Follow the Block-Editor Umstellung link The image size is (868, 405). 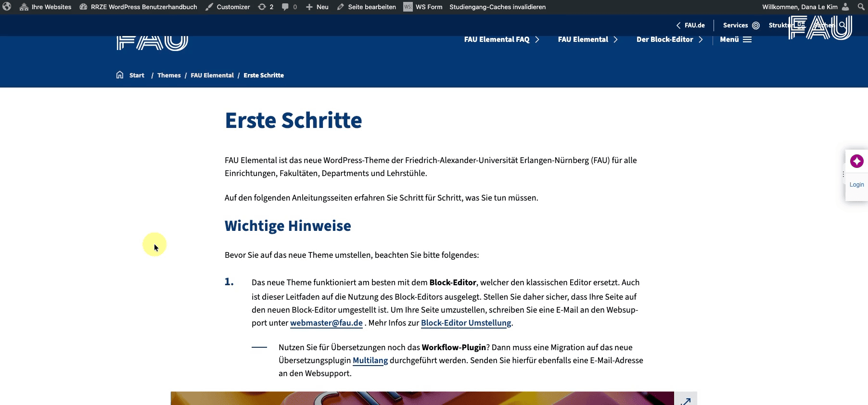click(x=466, y=323)
